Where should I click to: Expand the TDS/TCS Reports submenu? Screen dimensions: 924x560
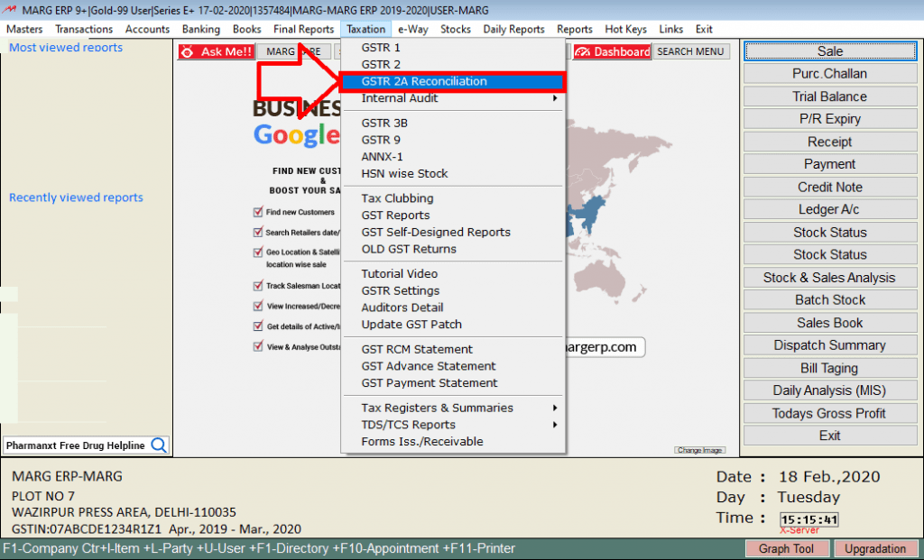pyautogui.click(x=453, y=425)
